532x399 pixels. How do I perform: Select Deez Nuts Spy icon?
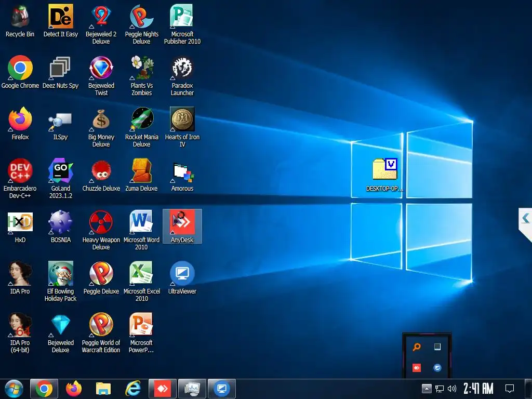coord(60,72)
